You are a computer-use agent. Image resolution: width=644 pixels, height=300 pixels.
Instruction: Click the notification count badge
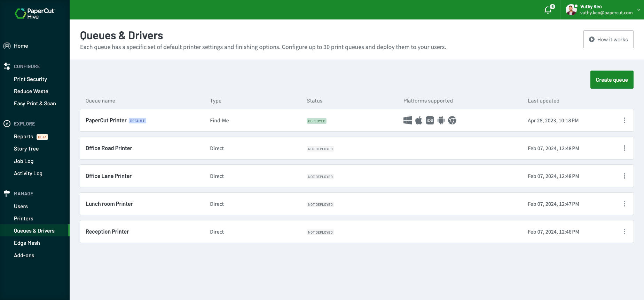tap(552, 7)
